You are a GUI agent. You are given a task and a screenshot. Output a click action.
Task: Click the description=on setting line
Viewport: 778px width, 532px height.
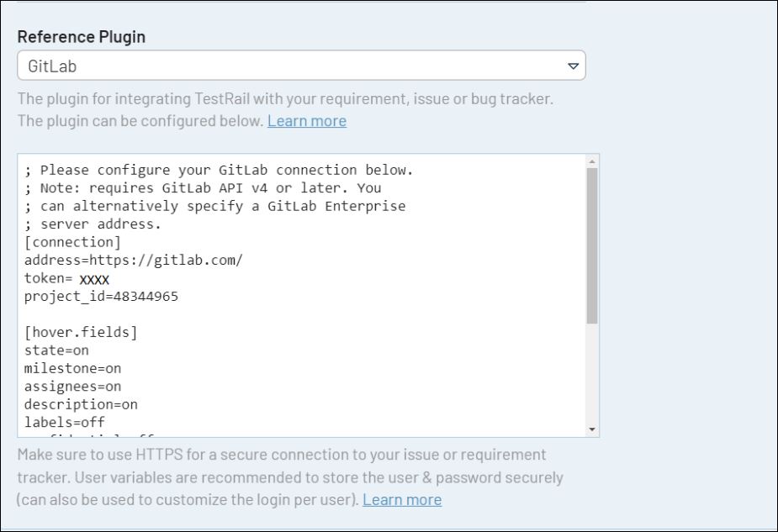[x=81, y=404]
